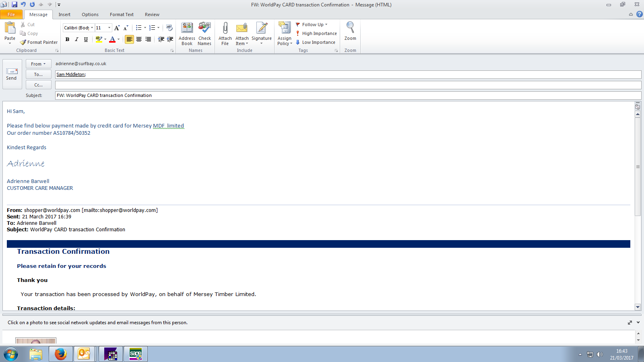644x362 pixels.
Task: Collapse the People Pane with the chevron
Action: (x=638, y=323)
